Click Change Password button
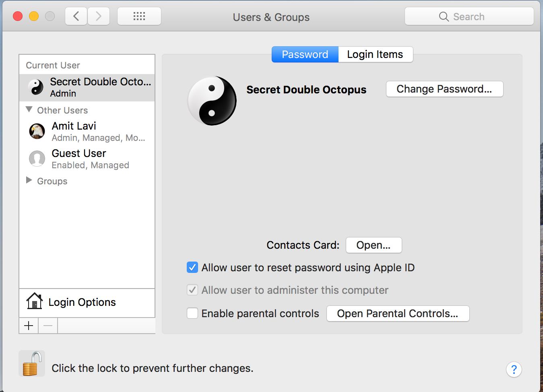 445,89
